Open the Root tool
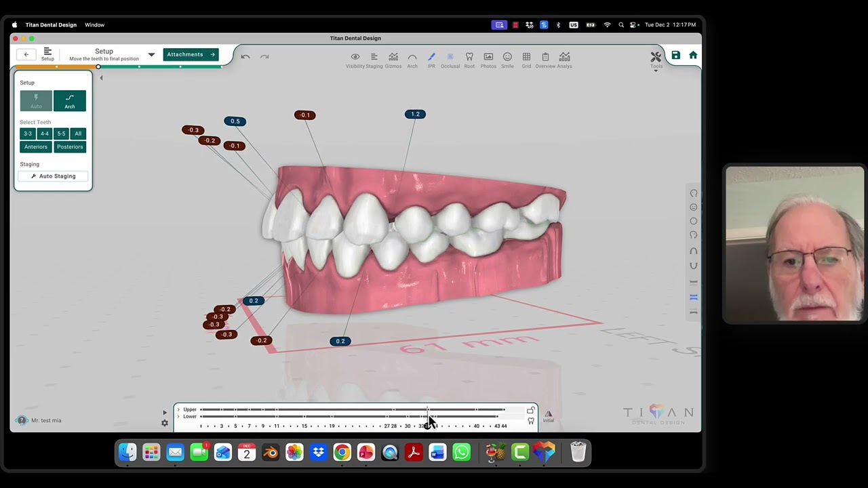This screenshot has width=868, height=488. pos(469,60)
